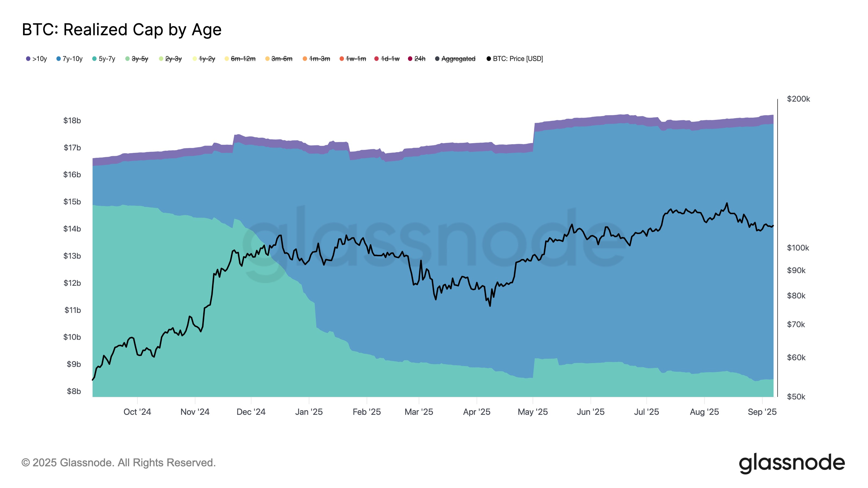This screenshot has height=488, width=868.
Task: Click the dark gray Aggregated legend dot
Action: click(437, 59)
